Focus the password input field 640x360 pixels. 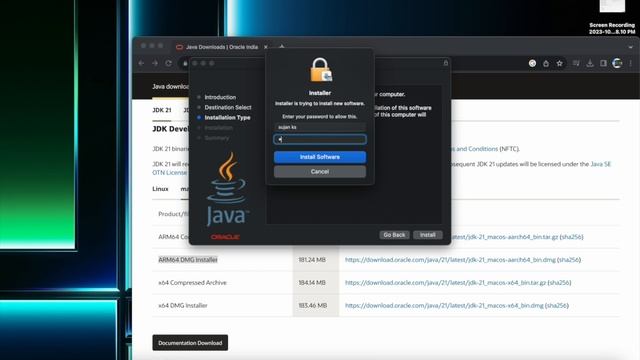pos(320,140)
